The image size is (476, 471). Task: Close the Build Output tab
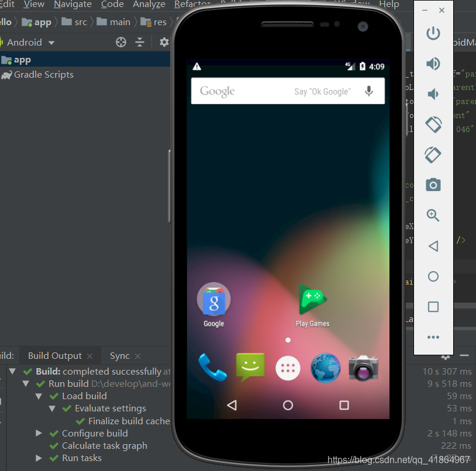click(89, 356)
